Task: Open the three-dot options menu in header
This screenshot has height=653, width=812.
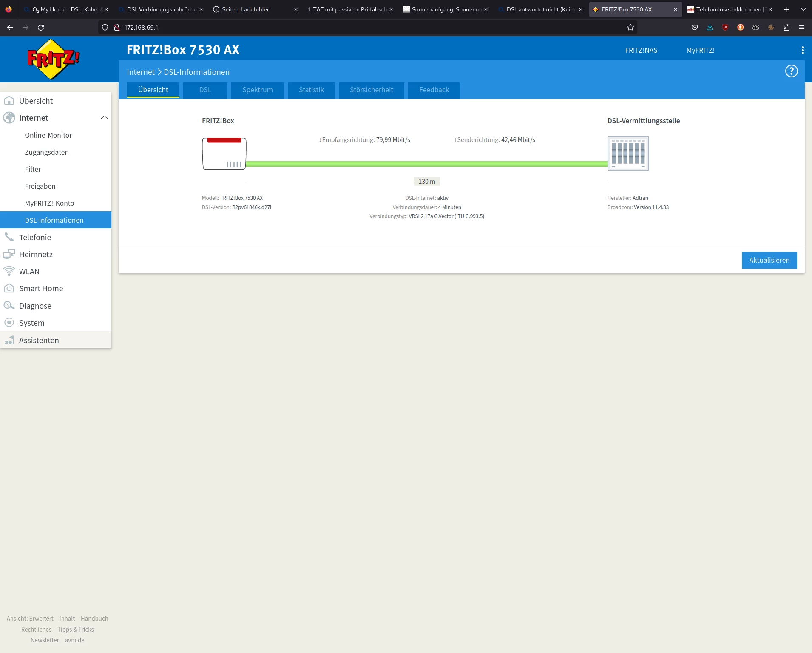Action: pyautogui.click(x=803, y=50)
